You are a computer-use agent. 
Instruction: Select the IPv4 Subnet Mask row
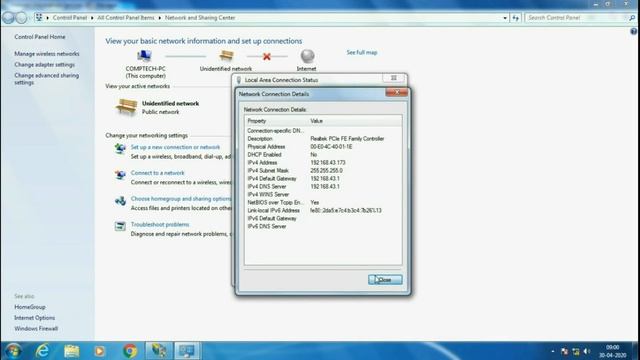(323, 171)
